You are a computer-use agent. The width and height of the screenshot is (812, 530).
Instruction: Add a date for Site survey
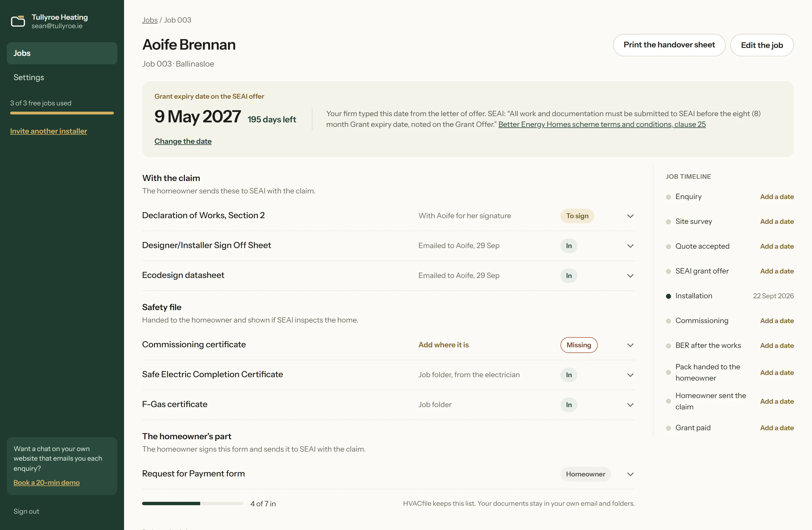tap(776, 222)
